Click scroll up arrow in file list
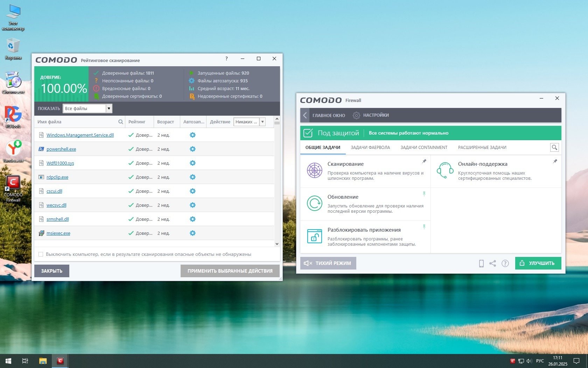The height and width of the screenshot is (368, 588). (x=277, y=118)
